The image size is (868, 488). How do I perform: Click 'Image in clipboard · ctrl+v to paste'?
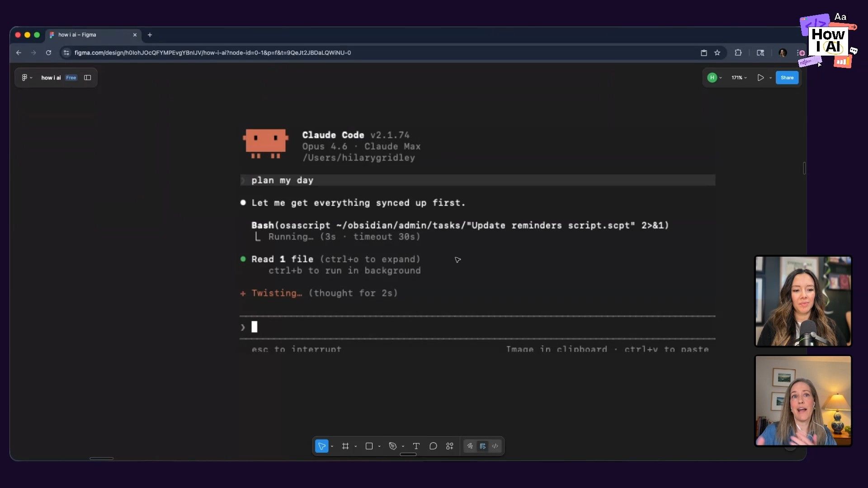pos(607,349)
